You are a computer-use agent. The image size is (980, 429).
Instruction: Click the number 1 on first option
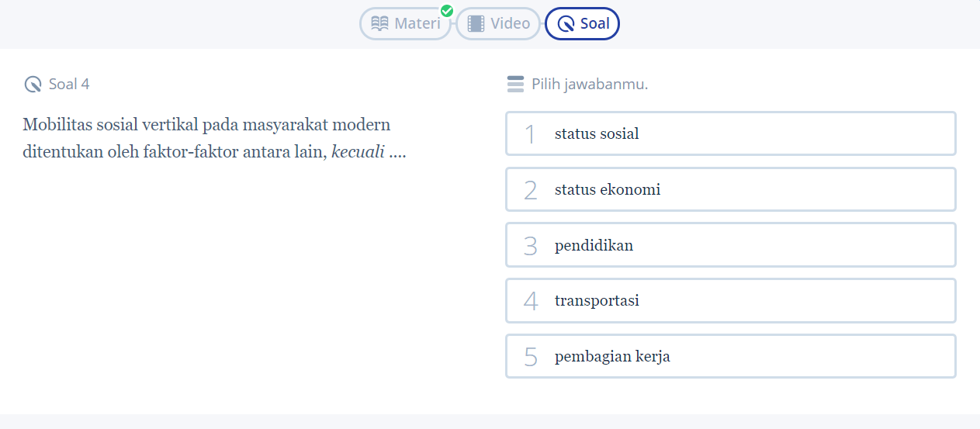click(x=531, y=134)
